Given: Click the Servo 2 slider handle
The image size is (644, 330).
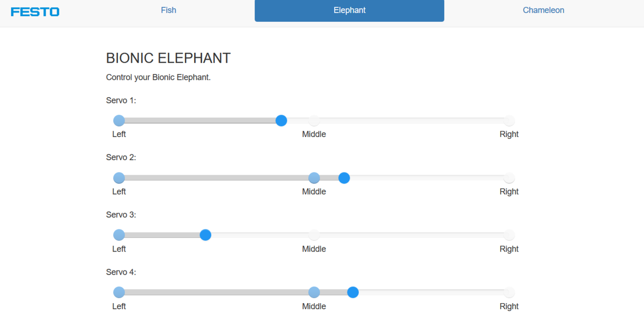Looking at the screenshot, I should [344, 178].
